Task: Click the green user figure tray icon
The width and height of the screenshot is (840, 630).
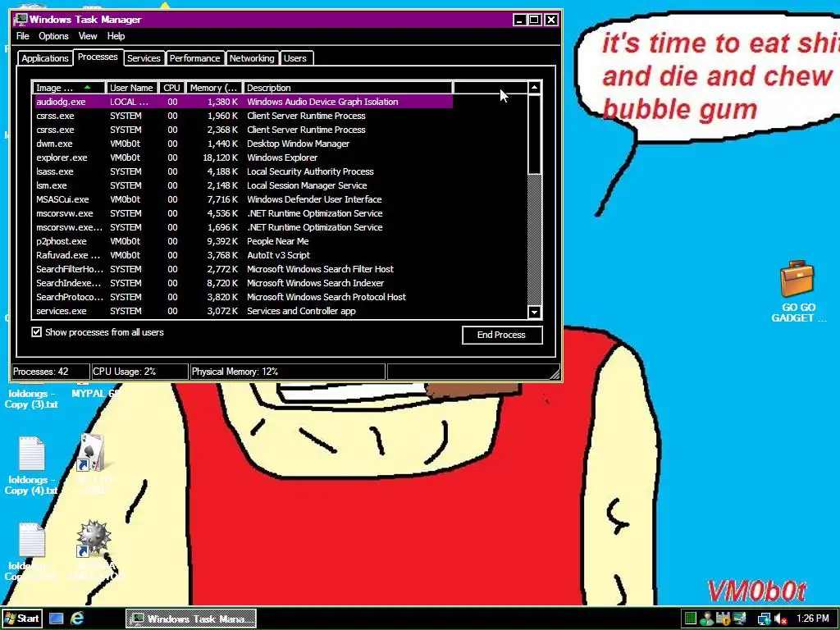Action: [x=706, y=619]
